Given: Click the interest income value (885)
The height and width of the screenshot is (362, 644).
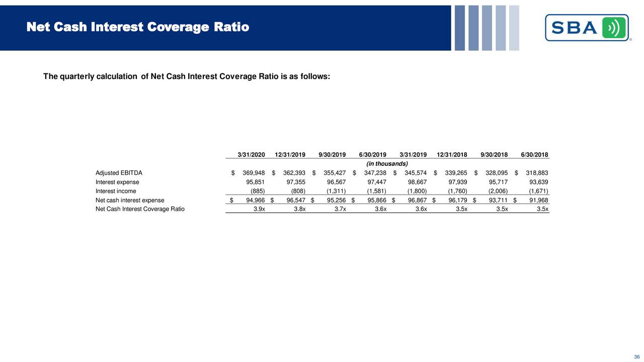Looking at the screenshot, I should point(258,191).
